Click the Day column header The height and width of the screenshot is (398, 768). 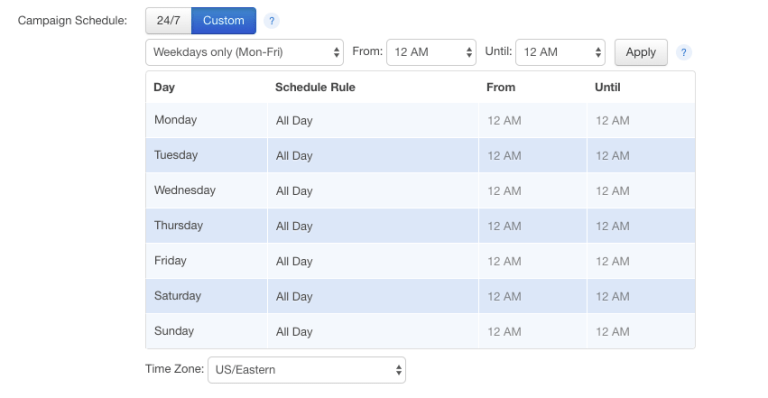point(164,87)
